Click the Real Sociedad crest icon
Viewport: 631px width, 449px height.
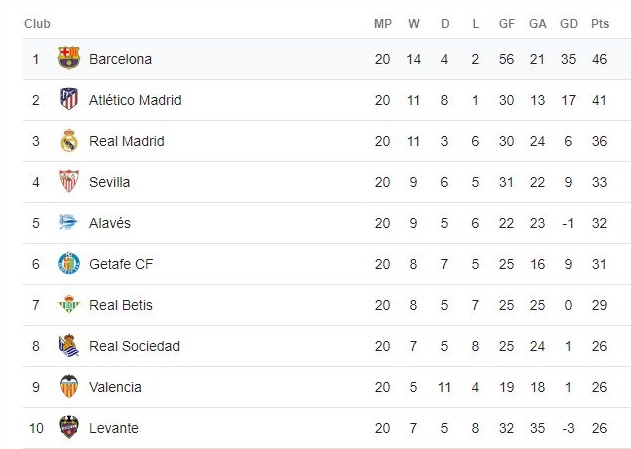(68, 345)
